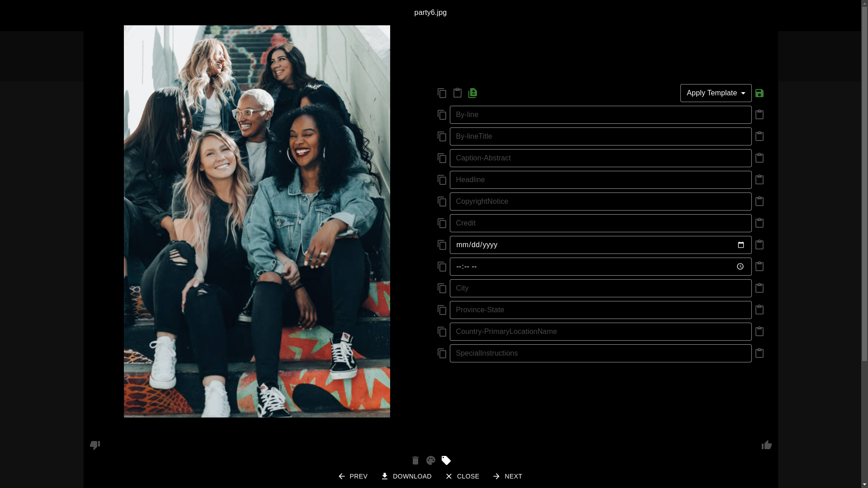Open the date field calendar picker
Viewport: 868px width, 488px height.
(741, 245)
